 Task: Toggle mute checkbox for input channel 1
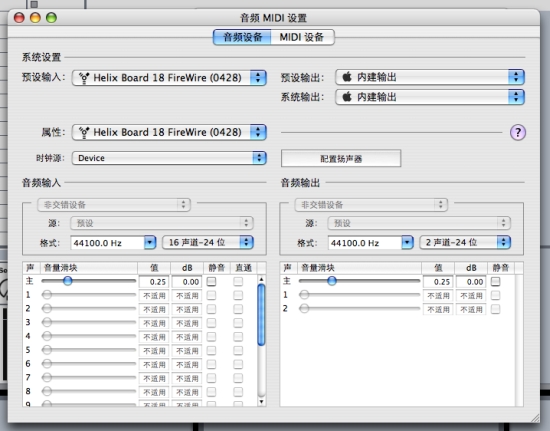(x=212, y=295)
